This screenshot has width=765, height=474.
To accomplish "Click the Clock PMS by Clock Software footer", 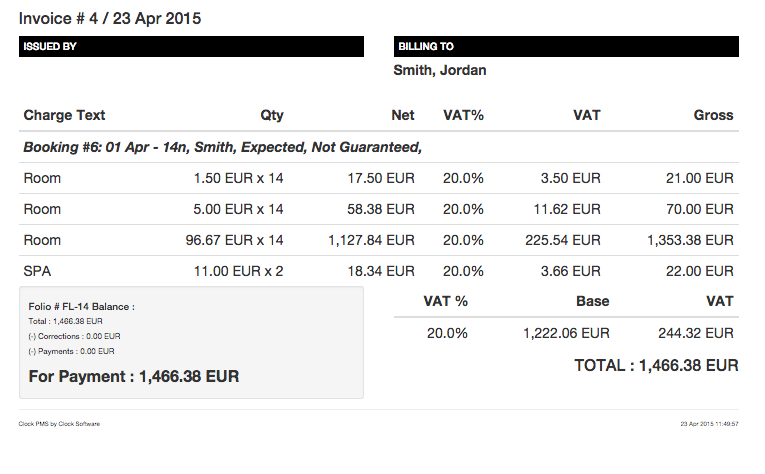I will 59,424.
